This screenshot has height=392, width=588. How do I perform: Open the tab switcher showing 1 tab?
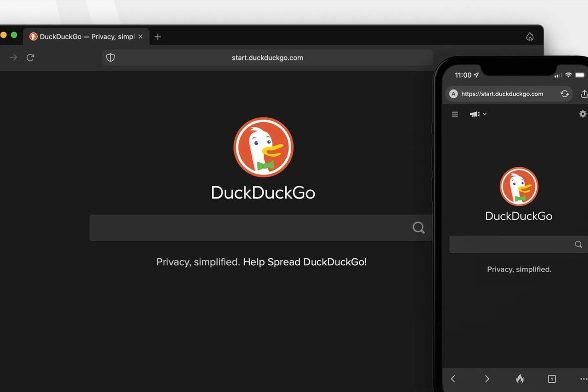[552, 379]
